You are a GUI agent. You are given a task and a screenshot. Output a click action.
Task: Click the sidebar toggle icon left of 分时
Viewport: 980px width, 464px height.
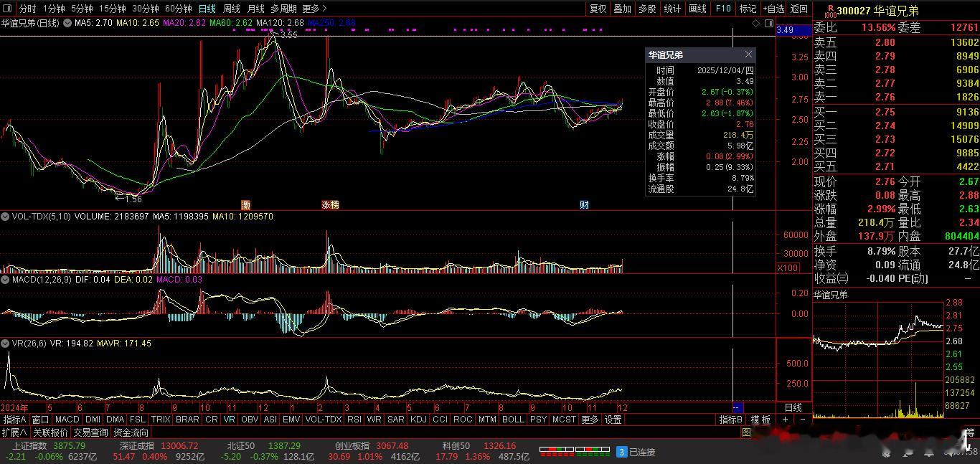coord(8,9)
